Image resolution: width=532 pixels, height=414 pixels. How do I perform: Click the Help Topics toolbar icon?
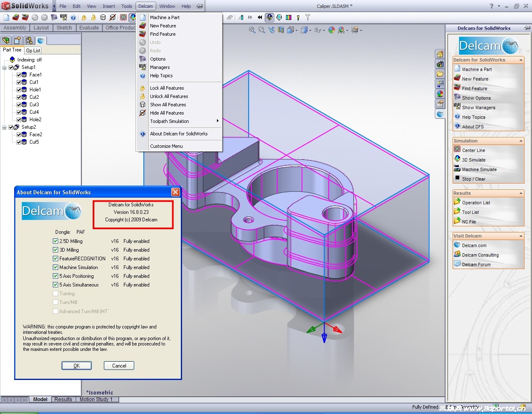[73, 17]
